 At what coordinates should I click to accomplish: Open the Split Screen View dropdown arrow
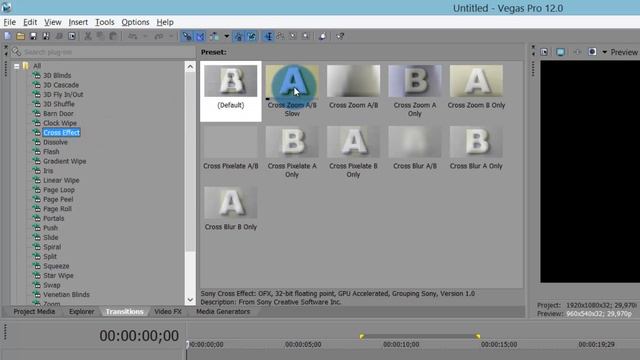[x=604, y=52]
